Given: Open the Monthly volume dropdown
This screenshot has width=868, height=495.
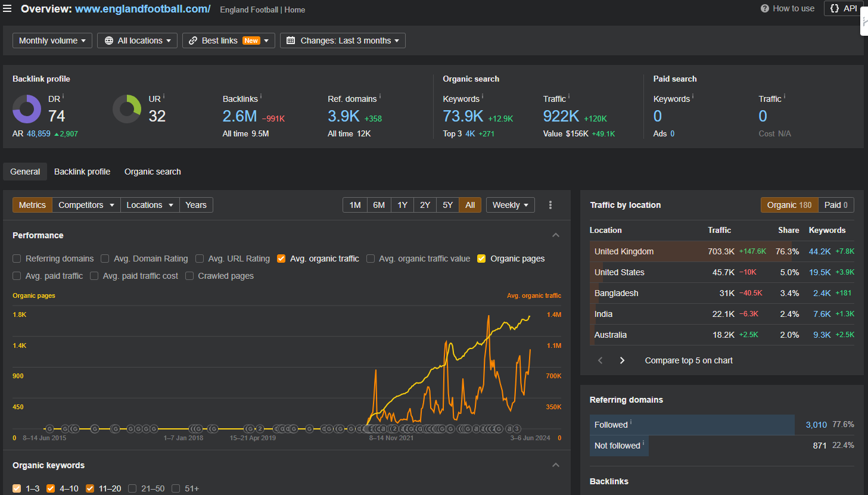Looking at the screenshot, I should pyautogui.click(x=52, y=41).
